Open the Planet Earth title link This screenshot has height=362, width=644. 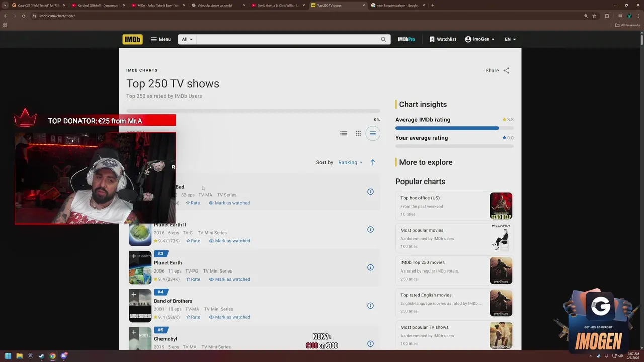(168, 263)
